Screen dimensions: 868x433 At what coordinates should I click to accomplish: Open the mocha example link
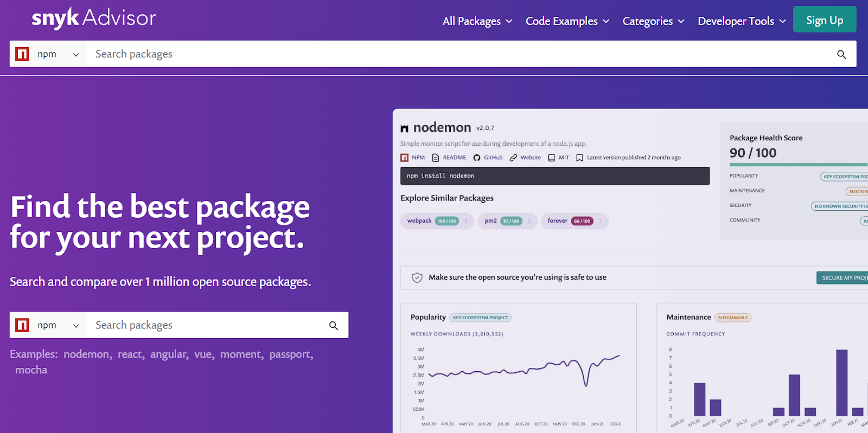coord(31,370)
